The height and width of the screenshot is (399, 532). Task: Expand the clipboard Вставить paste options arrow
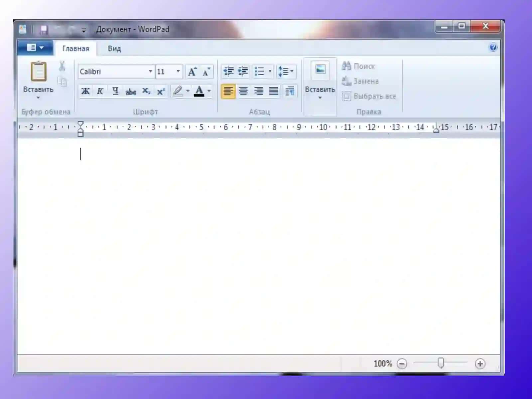pyautogui.click(x=38, y=97)
